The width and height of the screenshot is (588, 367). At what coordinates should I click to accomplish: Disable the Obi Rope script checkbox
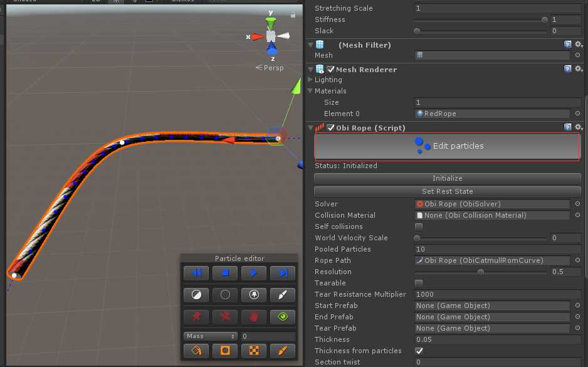[x=330, y=127]
